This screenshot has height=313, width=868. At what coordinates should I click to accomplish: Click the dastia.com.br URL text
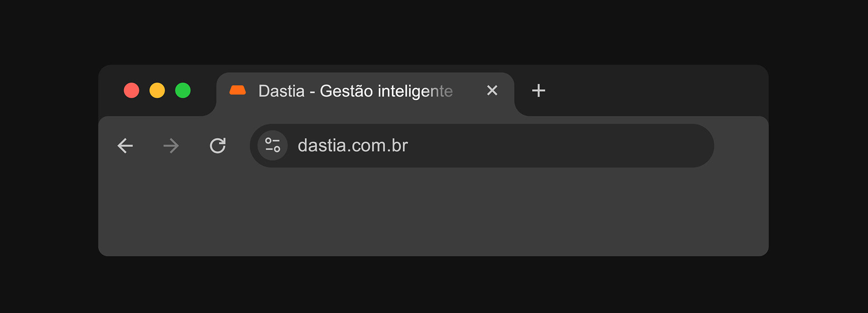pyautogui.click(x=353, y=146)
